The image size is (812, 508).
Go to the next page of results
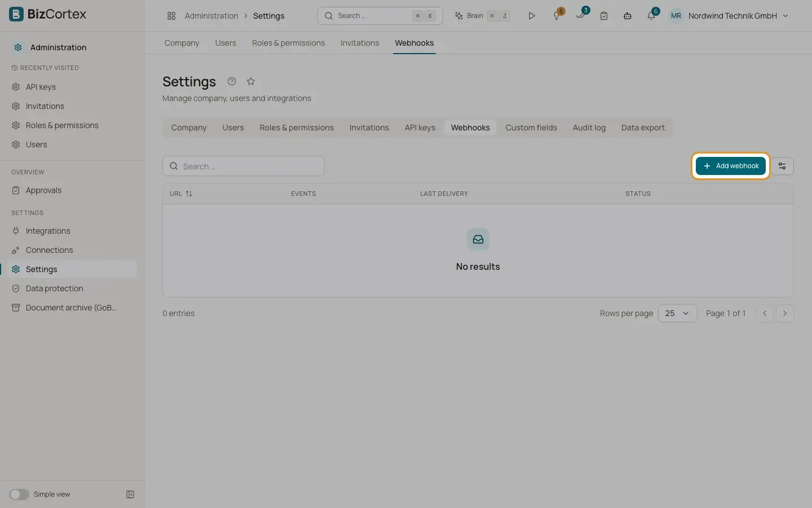(785, 313)
